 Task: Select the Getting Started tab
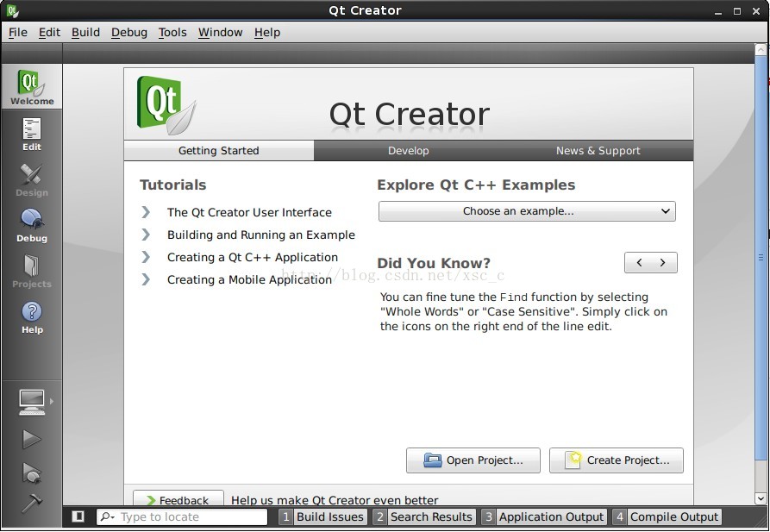click(218, 150)
